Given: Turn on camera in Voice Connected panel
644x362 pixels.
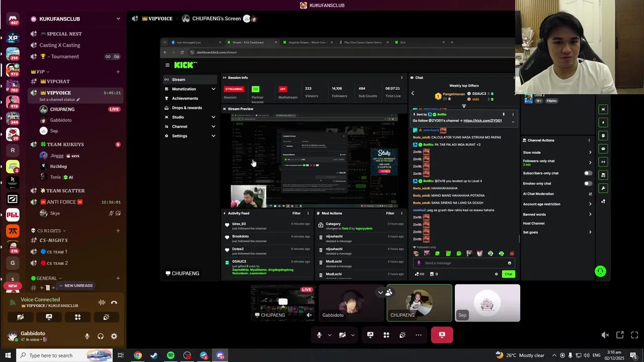Looking at the screenshot, I should [20, 317].
